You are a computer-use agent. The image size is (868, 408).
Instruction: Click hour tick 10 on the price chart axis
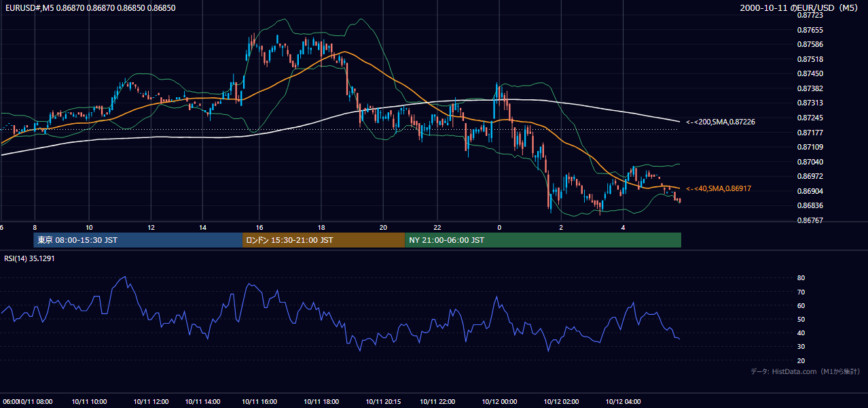pos(89,227)
